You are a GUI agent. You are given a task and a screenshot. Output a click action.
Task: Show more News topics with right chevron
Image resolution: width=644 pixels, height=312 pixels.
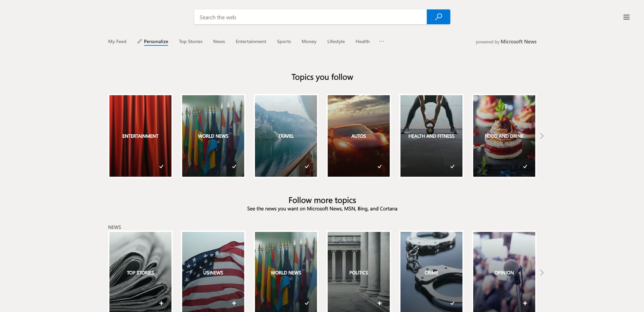coord(542,272)
